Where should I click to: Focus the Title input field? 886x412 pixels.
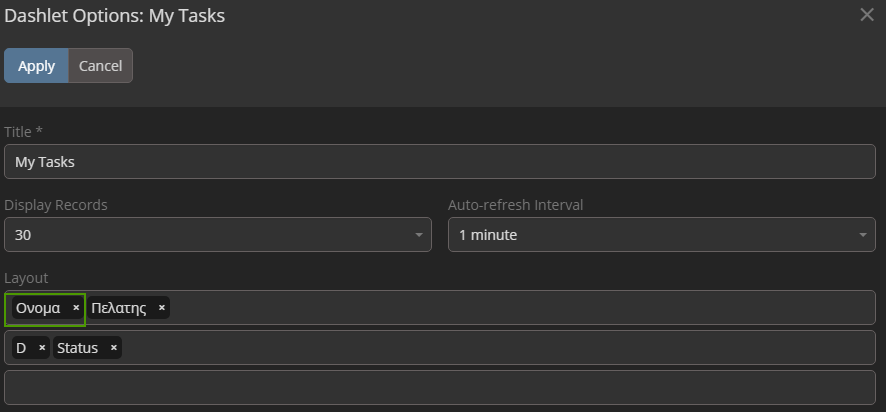(440, 162)
